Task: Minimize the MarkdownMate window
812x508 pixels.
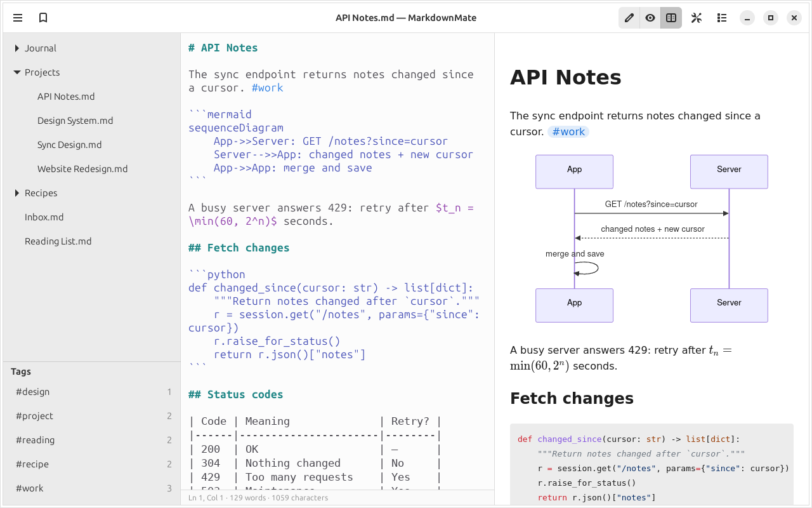Action: pos(747,18)
